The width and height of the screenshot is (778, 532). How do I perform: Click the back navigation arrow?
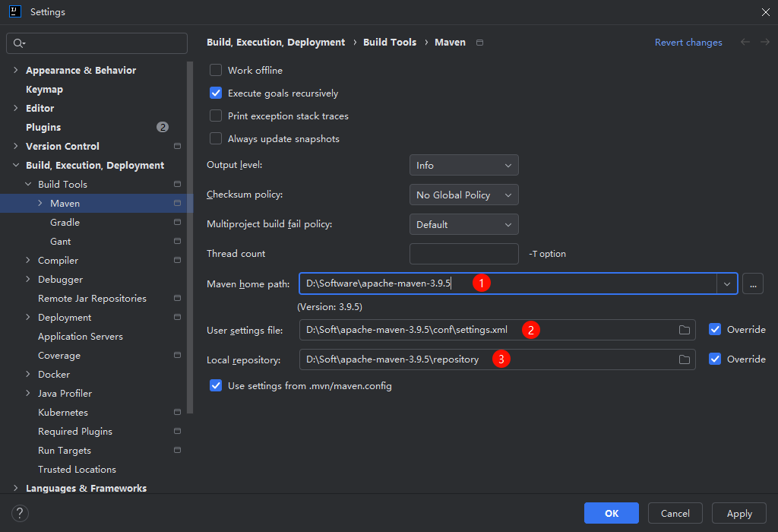(745, 43)
